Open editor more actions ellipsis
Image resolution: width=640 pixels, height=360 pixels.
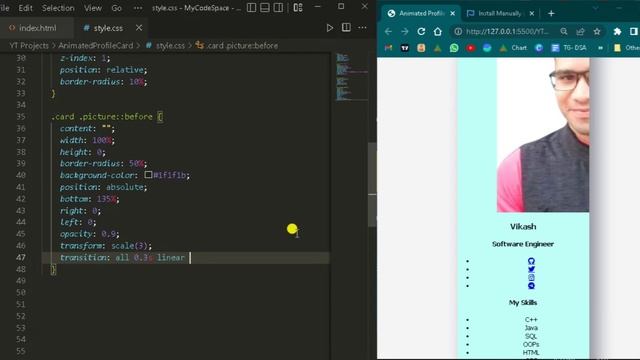pyautogui.click(x=362, y=28)
